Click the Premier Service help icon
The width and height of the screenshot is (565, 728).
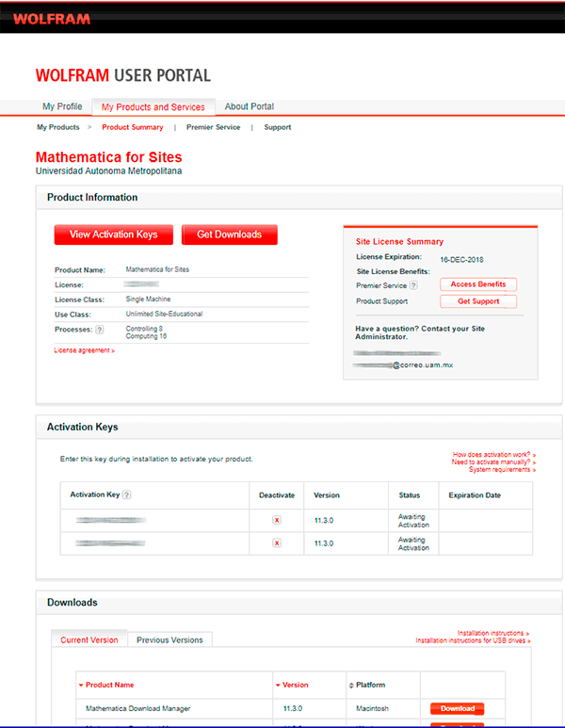(x=413, y=285)
